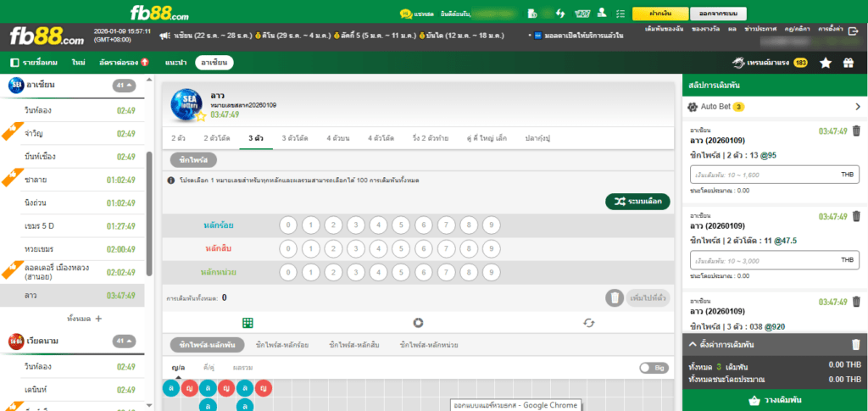
Task: Select digit 3 in the หลักสิบ row
Action: (x=356, y=249)
